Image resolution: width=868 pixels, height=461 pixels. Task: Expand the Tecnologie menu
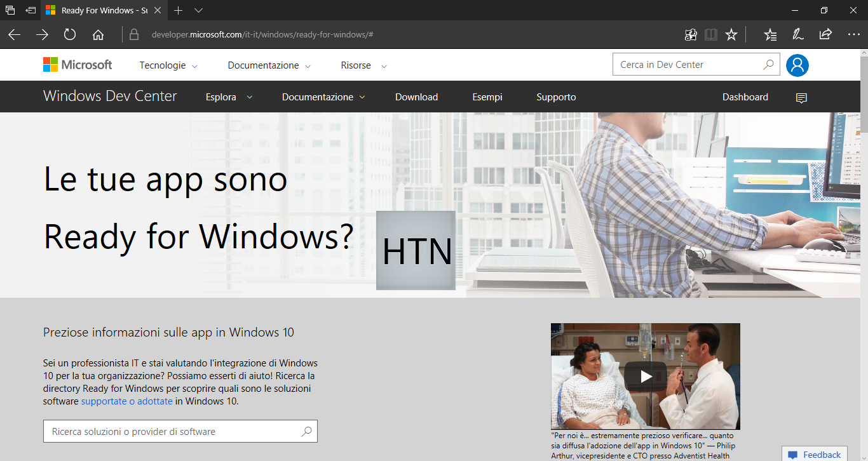click(x=168, y=65)
